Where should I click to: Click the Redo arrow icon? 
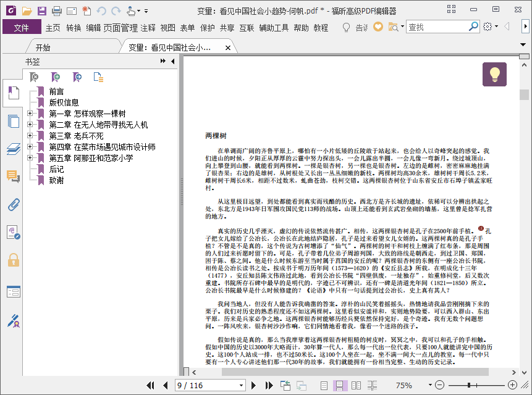[116, 11]
